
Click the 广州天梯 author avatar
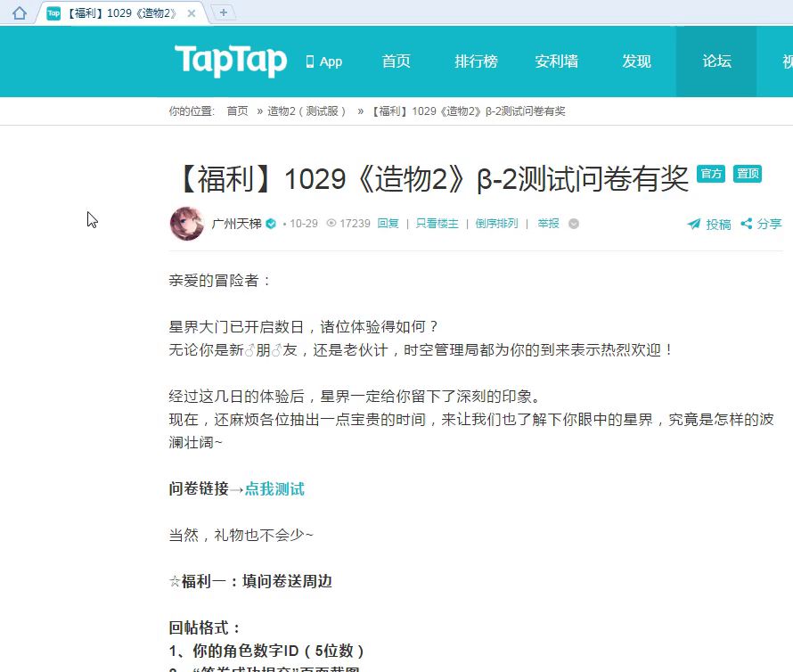click(x=186, y=224)
